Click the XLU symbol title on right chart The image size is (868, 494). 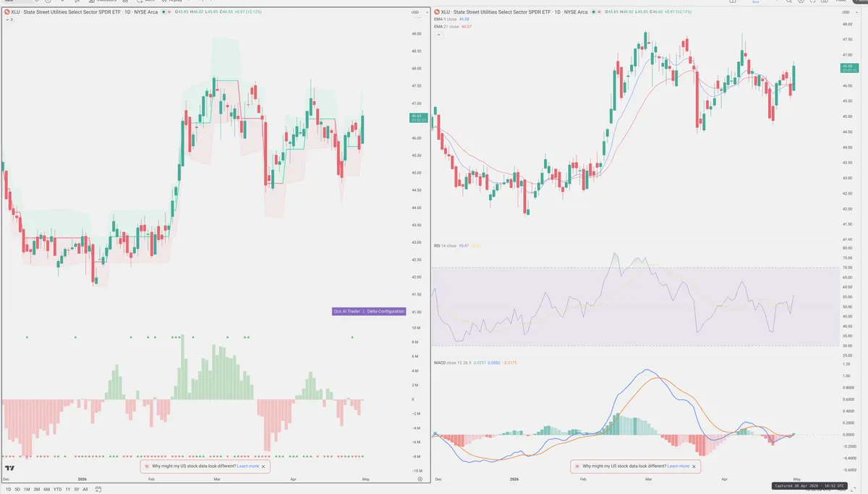[514, 12]
